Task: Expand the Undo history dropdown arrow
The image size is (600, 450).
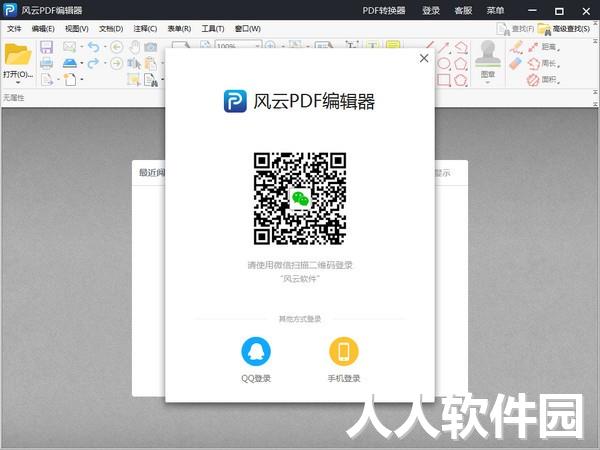Action: 105,47
